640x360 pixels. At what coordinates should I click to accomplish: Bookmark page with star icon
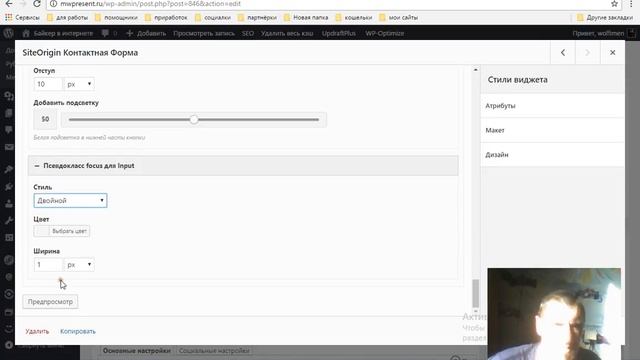click(x=614, y=4)
